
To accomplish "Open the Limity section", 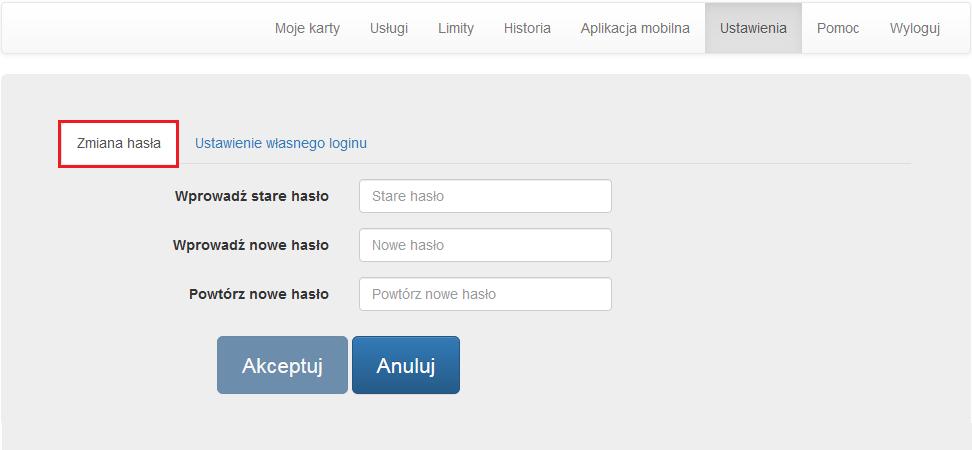I will 456,29.
